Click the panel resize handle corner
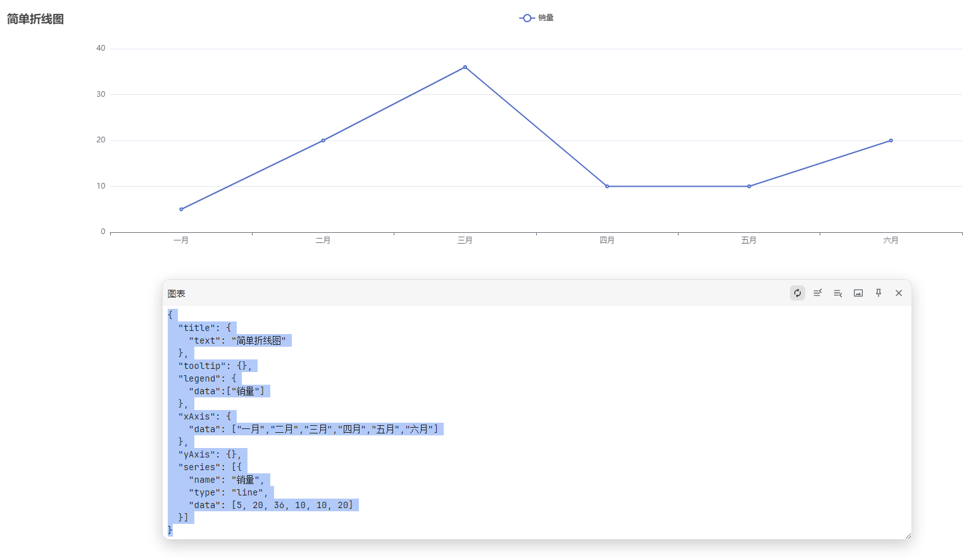Viewport: 971px width, 560px height. click(x=908, y=536)
